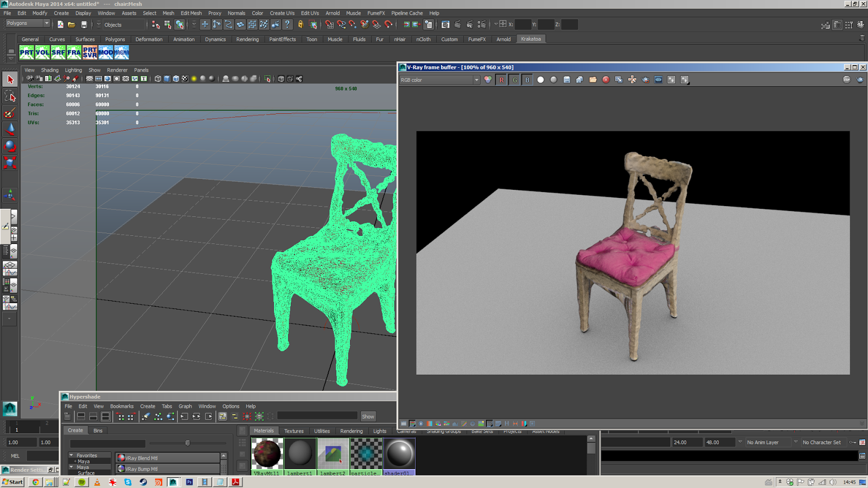Click the FRA Krakatoa shelf icon
Image resolution: width=868 pixels, height=488 pixels.
coord(74,52)
